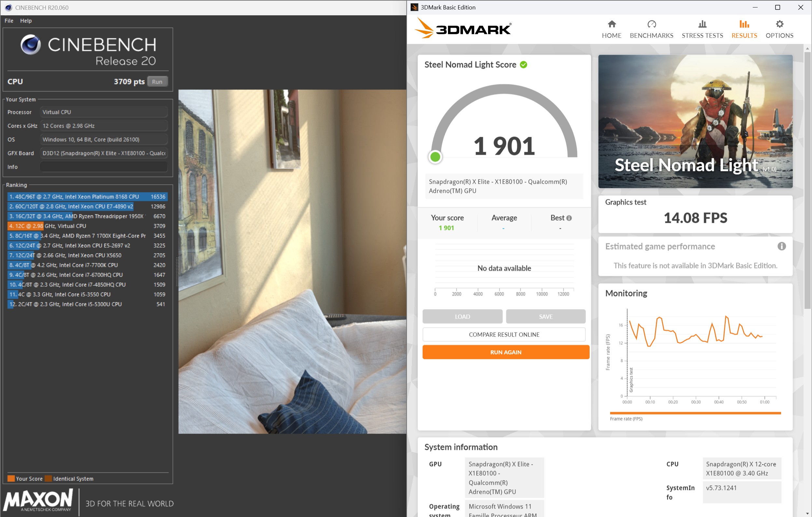Click the OS field showing Windows 10
812x517 pixels.
coord(104,139)
